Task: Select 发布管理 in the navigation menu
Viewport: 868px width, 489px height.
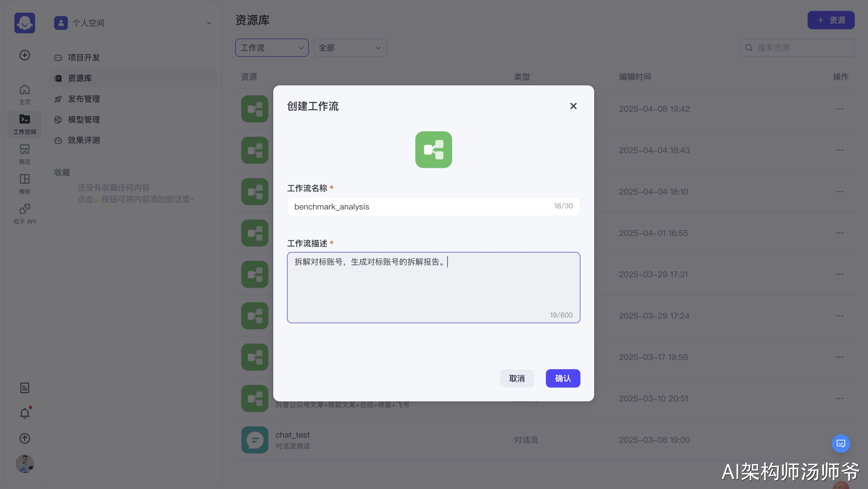Action: click(x=84, y=99)
